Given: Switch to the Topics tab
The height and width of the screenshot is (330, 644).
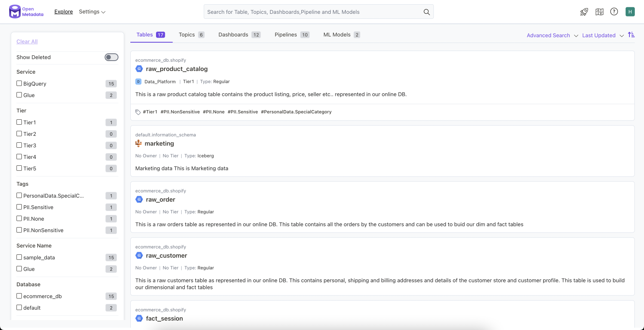Looking at the screenshot, I should [191, 35].
